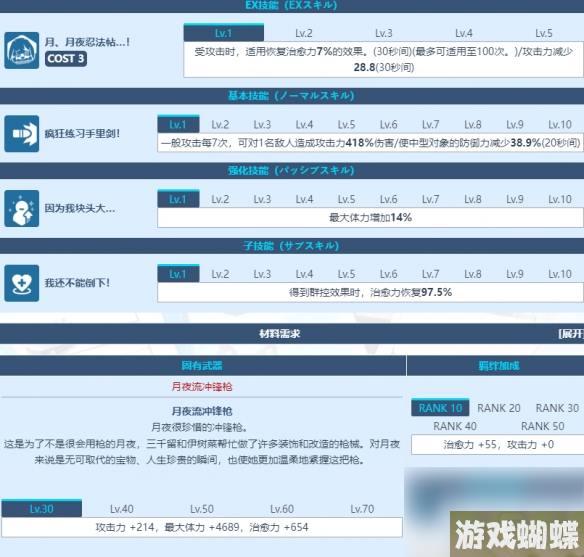This screenshot has width=584, height=557.
Task: Switch 疯狂练习手里剑 skill to Lv.7
Action: click(x=431, y=124)
